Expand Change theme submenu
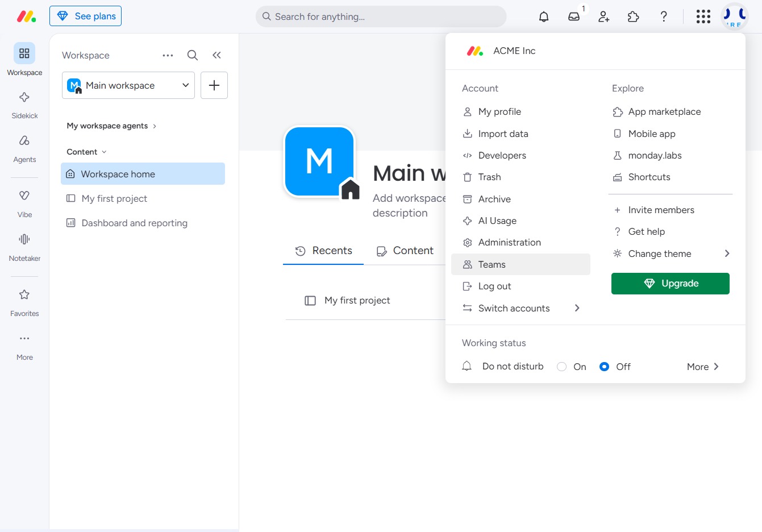 [671, 253]
